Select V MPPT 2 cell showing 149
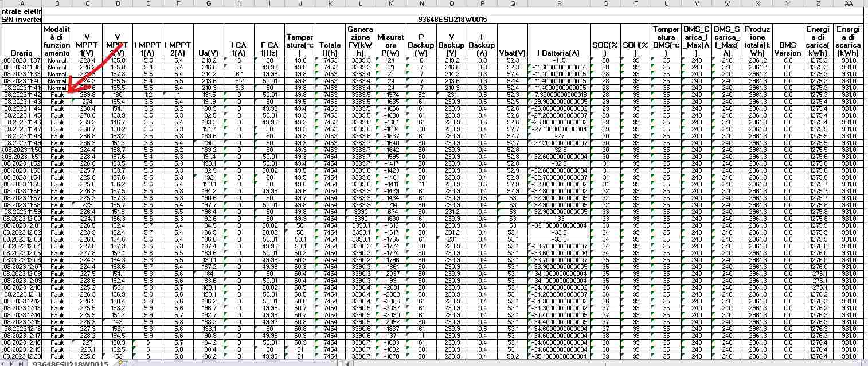The image size is (868, 366). tap(118, 322)
